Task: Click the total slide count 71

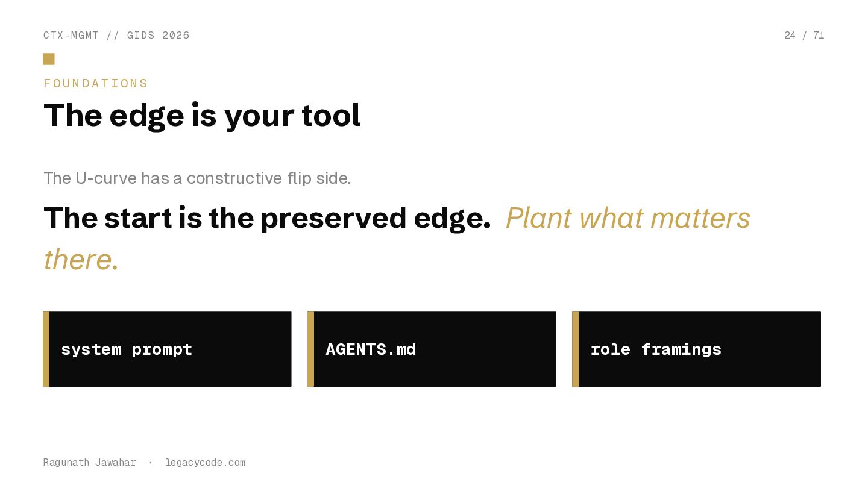Action: click(x=819, y=36)
